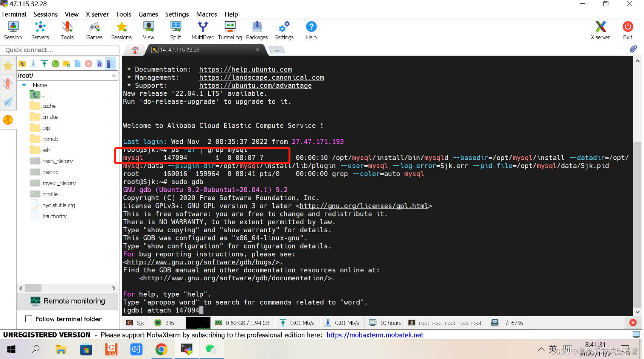This screenshot has width=644, height=359.
Task: Click the Remote monitoring button
Action: (67, 301)
